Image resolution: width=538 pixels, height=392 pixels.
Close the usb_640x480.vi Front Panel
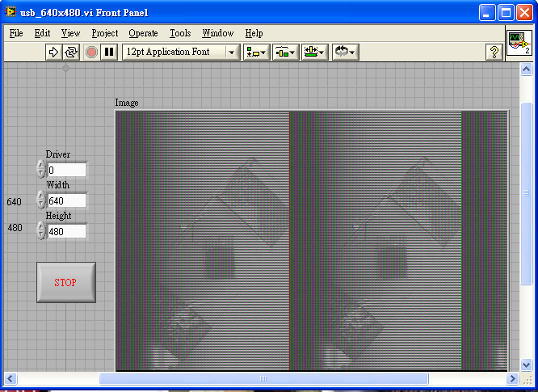[524, 13]
